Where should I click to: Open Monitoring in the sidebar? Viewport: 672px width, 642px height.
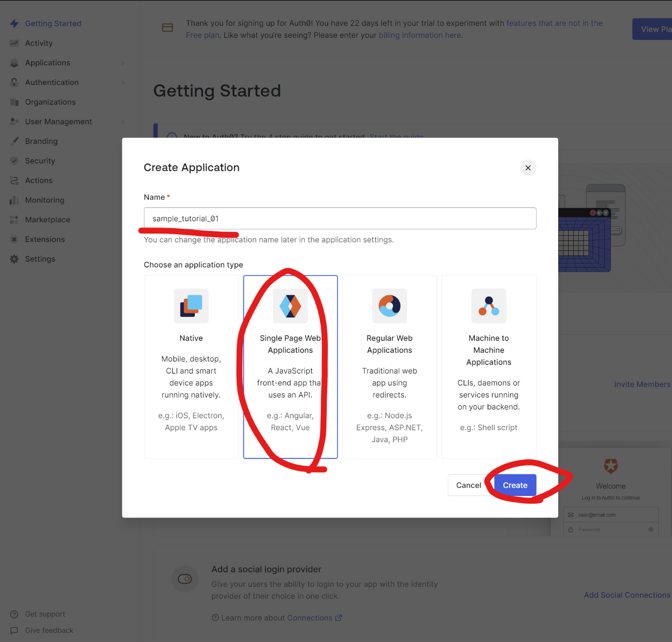pos(45,200)
